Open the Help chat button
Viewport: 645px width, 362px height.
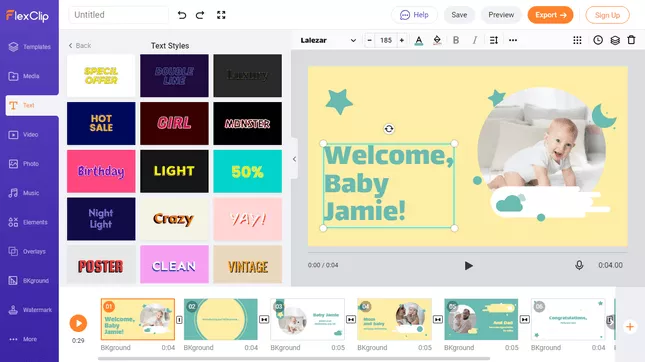[x=414, y=15]
